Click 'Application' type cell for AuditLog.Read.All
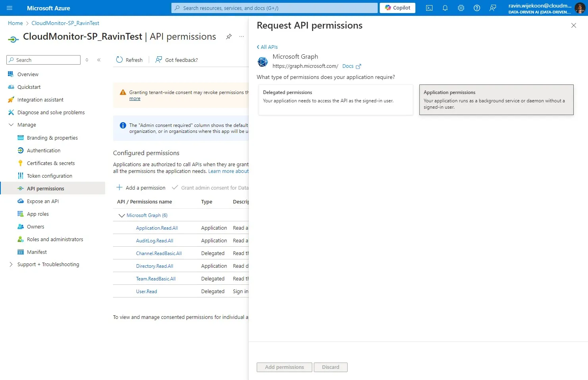 coord(214,241)
